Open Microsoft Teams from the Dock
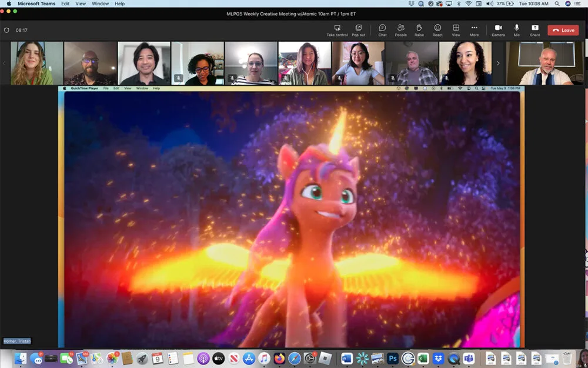Screen dimensions: 588x368 469,359
